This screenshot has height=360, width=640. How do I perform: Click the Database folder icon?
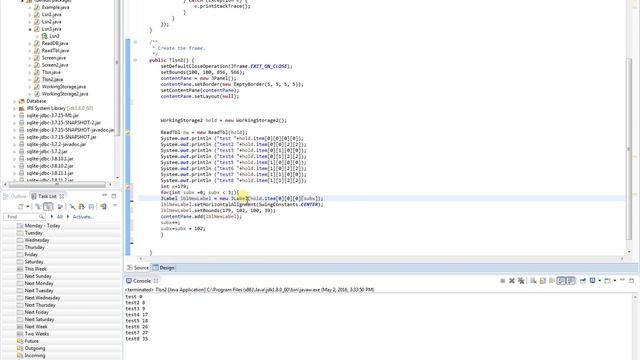[22, 101]
